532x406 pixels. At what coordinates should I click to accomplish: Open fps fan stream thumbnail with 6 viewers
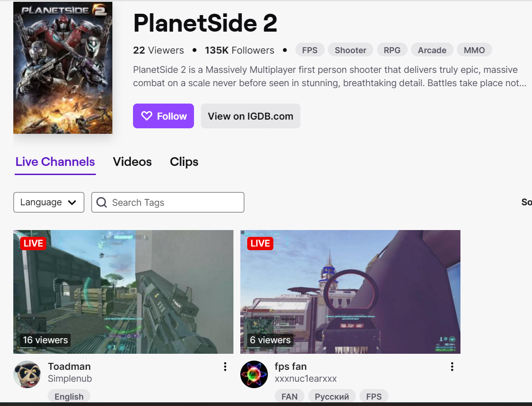pyautogui.click(x=350, y=292)
